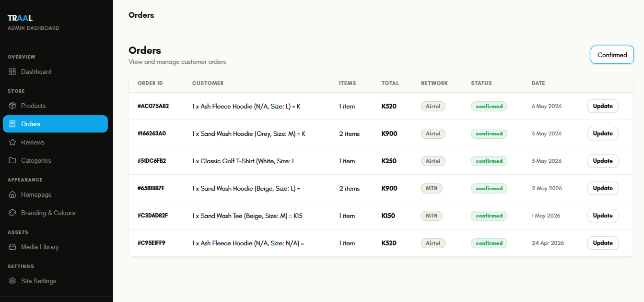This screenshot has width=644, height=302.
Task: Click order ID #C3D6D82F
Action: coord(152,216)
